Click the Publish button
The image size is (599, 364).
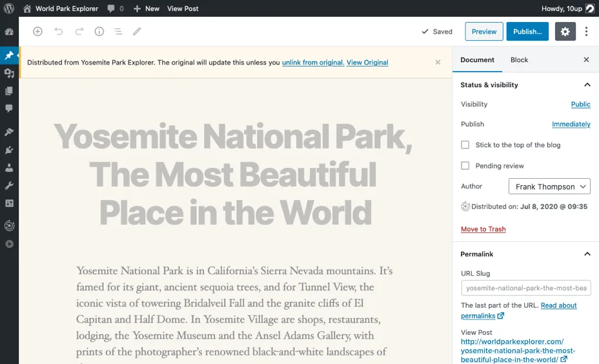point(527,32)
